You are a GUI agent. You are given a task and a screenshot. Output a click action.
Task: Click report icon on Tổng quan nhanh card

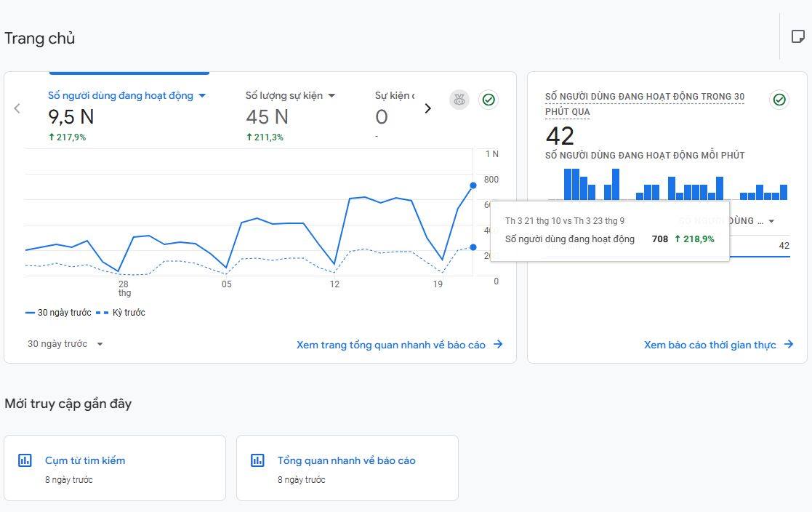tap(257, 460)
